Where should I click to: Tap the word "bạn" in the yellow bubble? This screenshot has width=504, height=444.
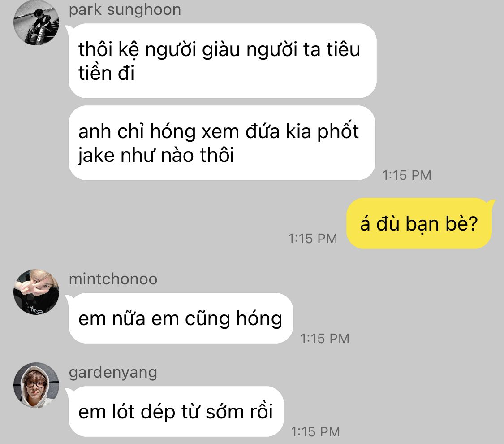pyautogui.click(x=422, y=224)
